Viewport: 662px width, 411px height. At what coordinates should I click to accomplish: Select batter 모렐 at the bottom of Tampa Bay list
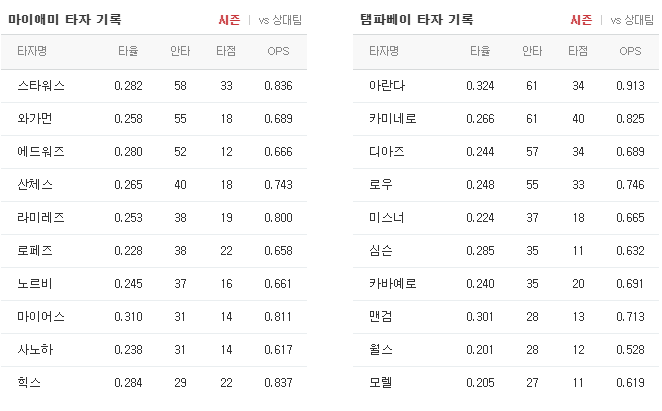381,382
